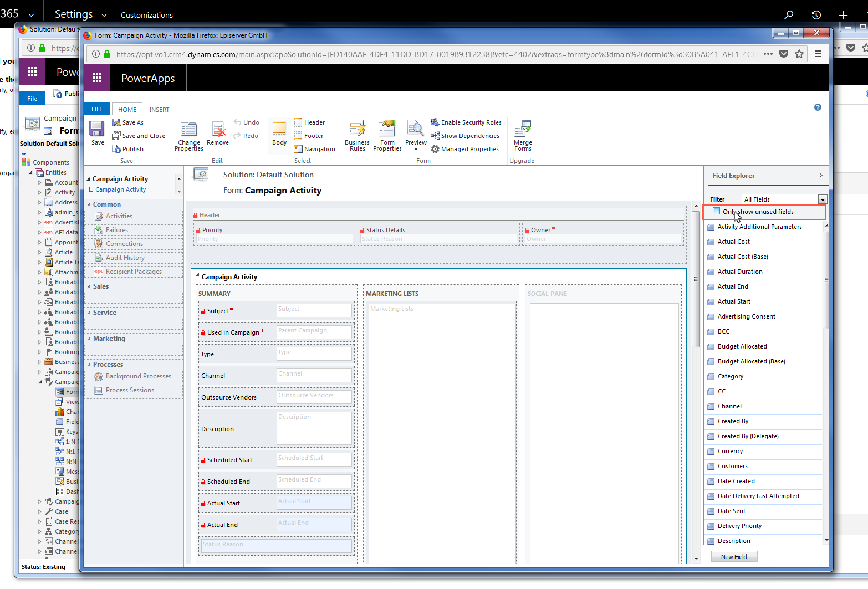The width and height of the screenshot is (868, 589).
Task: Select the Footer section
Action: tap(309, 136)
